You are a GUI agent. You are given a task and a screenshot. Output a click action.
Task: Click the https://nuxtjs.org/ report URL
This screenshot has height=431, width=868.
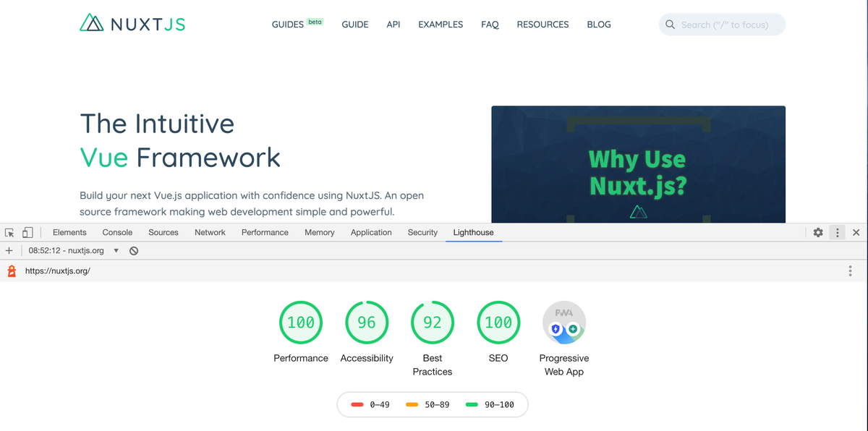tap(58, 271)
